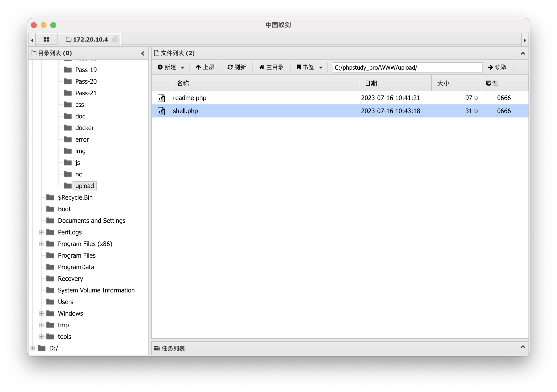Click the grid home icon tab
The width and height of the screenshot is (557, 392).
[46, 39]
